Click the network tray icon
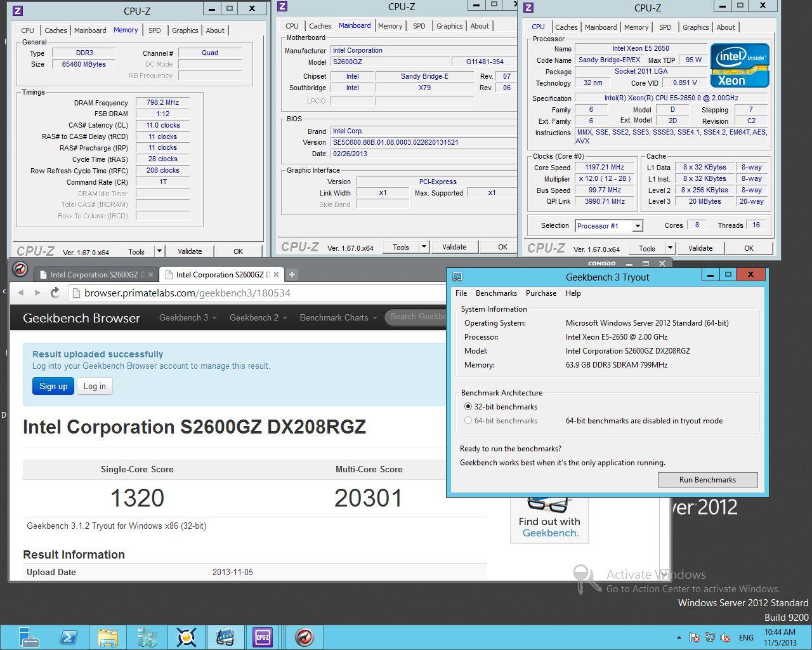The image size is (812, 650). point(710,637)
